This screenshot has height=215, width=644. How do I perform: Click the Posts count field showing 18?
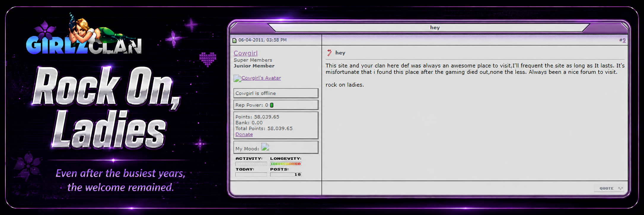[286, 174]
